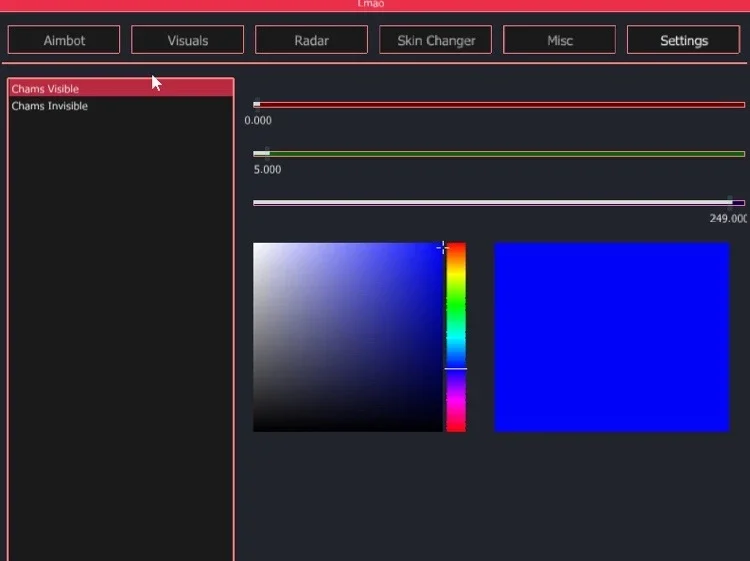Click the Settings tab
Viewport: 750px width, 561px height.
pos(684,40)
